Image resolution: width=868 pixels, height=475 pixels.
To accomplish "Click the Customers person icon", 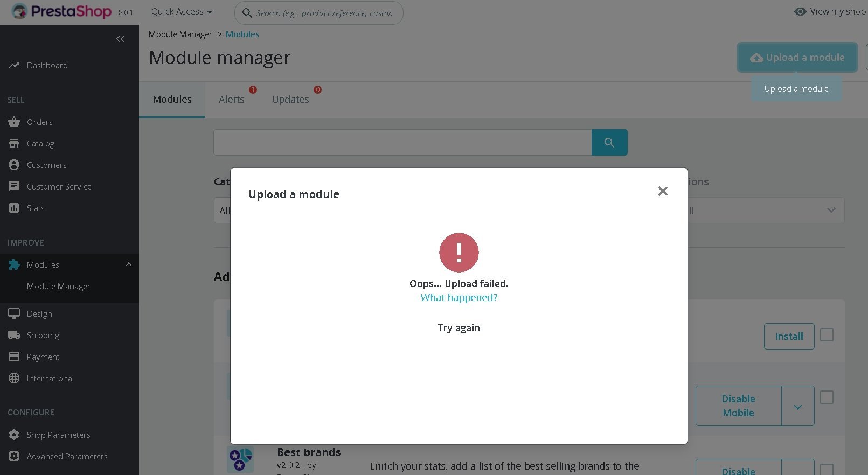I will click(x=14, y=165).
